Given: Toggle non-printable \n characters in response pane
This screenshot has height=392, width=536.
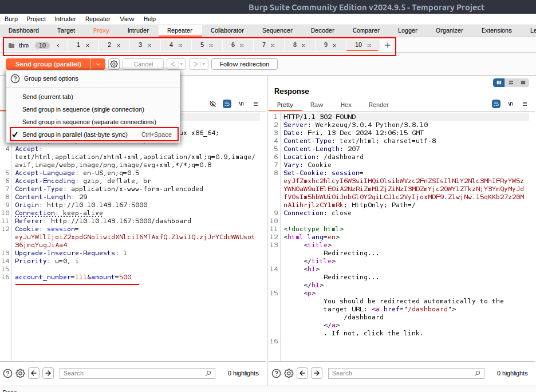Looking at the screenshot, I should [x=510, y=104].
